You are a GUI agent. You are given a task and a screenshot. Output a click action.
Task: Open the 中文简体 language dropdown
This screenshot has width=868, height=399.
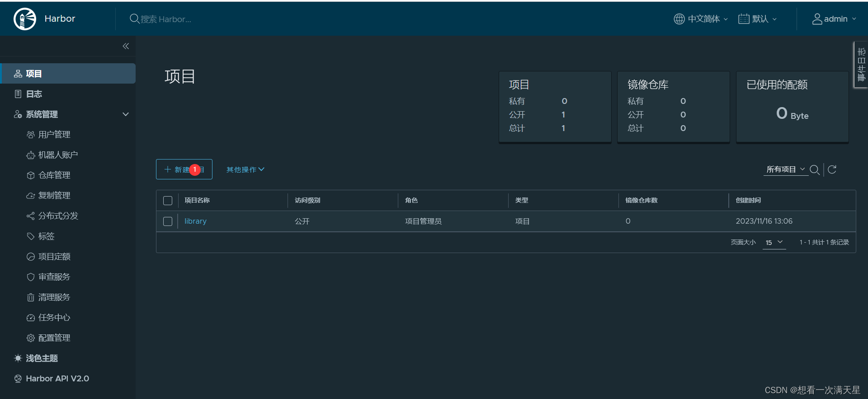coord(701,19)
